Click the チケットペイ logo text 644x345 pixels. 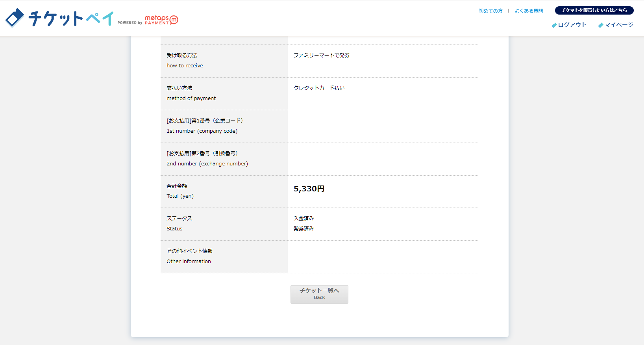(x=71, y=19)
